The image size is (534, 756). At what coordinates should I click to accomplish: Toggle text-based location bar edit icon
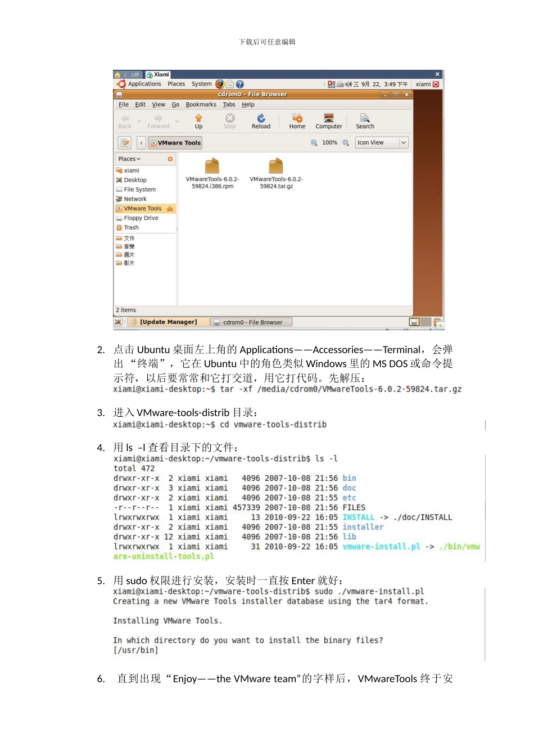125,143
